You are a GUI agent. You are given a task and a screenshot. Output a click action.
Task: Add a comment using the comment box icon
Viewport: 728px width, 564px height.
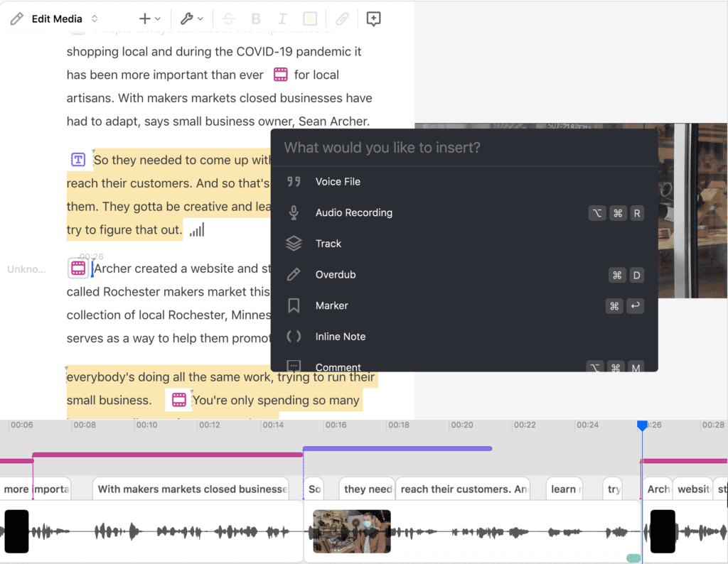click(373, 18)
